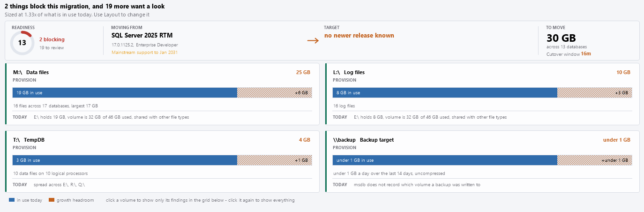Click the headline '2 things block this migration'
Image resolution: width=644 pixels, height=212 pixels.
tap(84, 7)
